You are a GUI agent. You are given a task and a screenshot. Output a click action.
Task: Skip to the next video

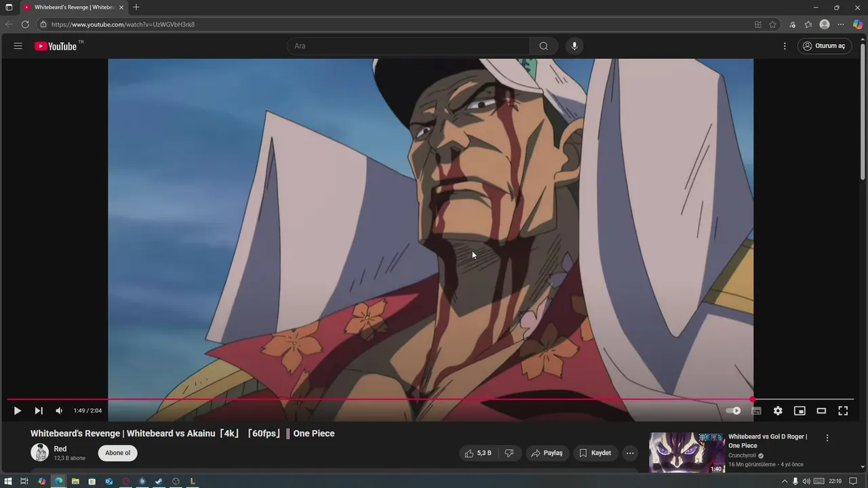pyautogui.click(x=39, y=411)
